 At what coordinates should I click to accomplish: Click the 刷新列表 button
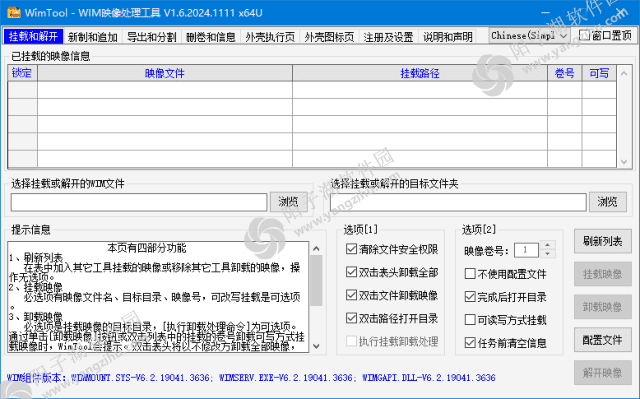point(602,241)
